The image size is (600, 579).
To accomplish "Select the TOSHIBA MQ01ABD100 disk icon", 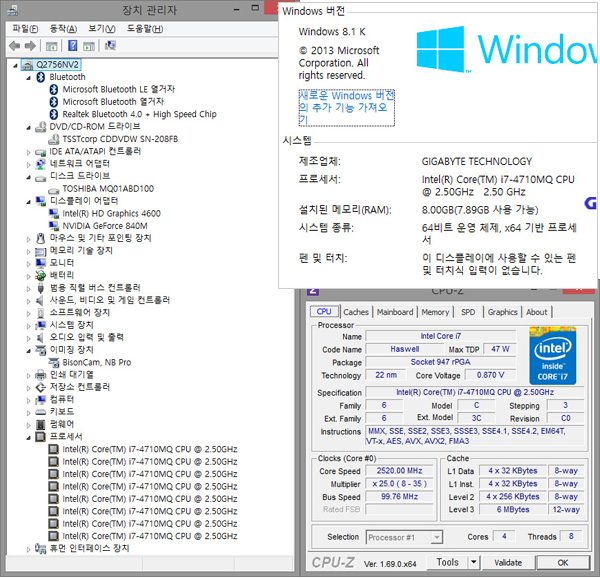I will click(54, 190).
